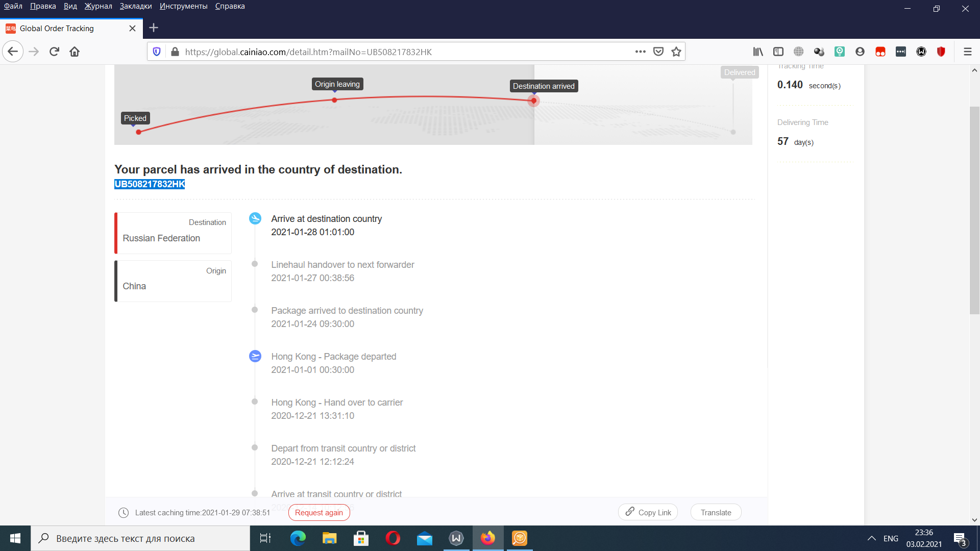Screen dimensions: 980x551
Task: Open the Library bookmarks icon
Action: pos(758,52)
